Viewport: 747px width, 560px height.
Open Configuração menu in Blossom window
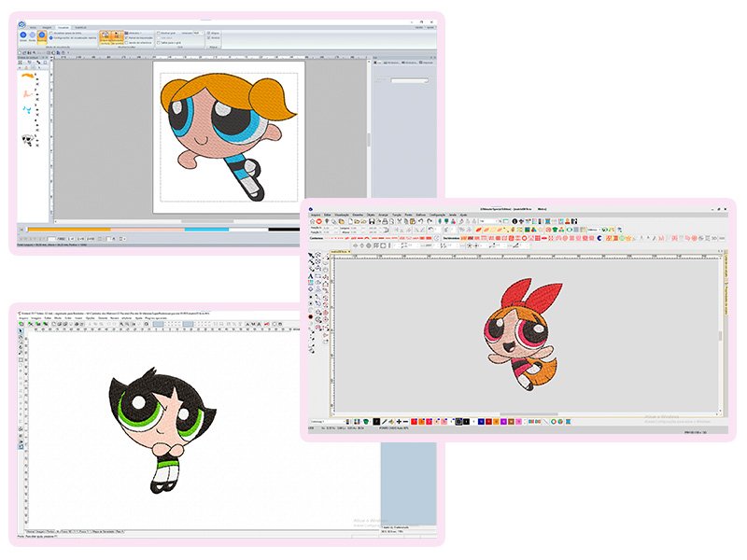click(437, 215)
